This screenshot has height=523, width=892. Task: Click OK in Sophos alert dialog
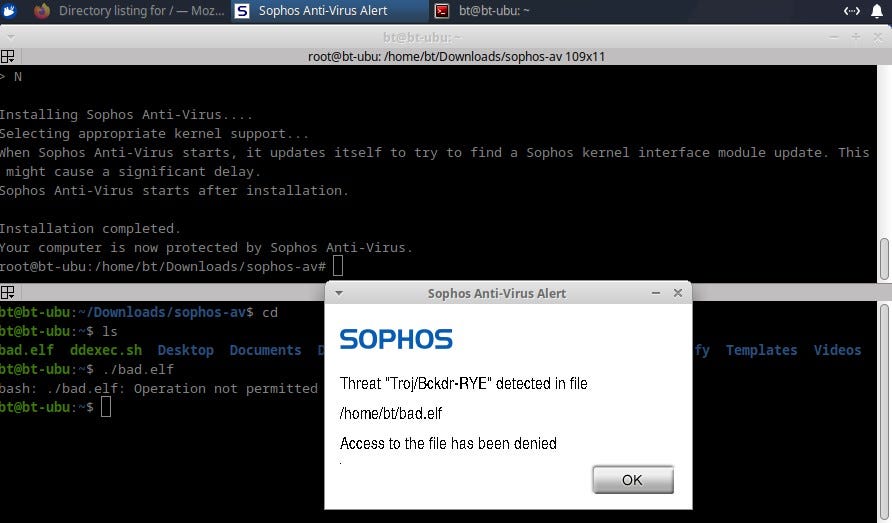pos(633,480)
